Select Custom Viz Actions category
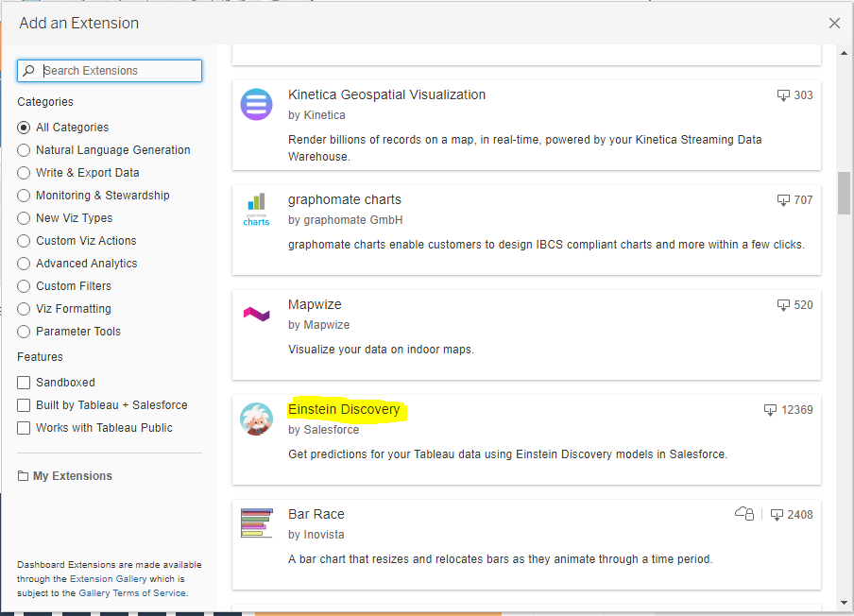The height and width of the screenshot is (616, 854). tap(24, 241)
